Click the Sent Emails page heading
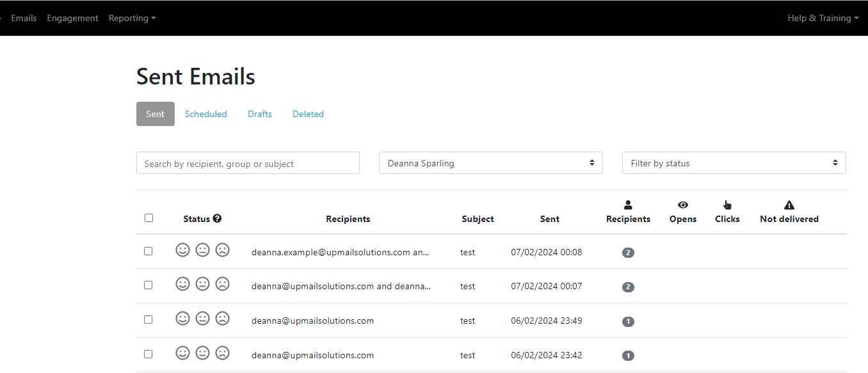The width and height of the screenshot is (868, 373). pos(196,77)
